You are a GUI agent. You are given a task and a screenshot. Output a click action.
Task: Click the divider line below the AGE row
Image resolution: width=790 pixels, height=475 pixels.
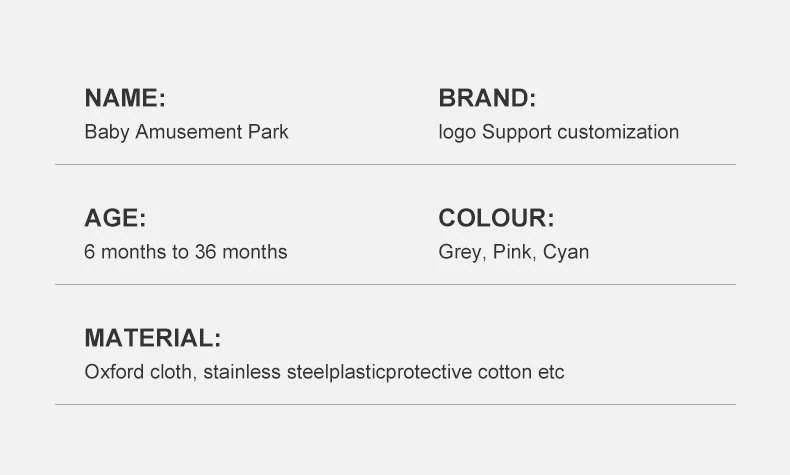[396, 285]
